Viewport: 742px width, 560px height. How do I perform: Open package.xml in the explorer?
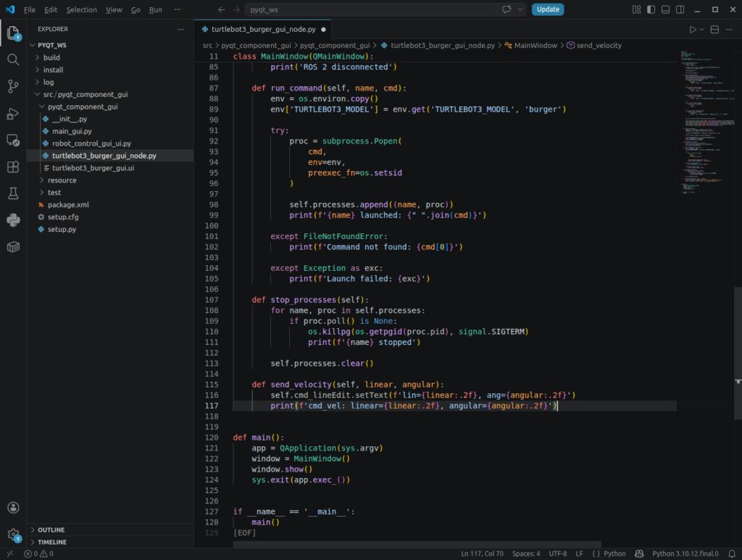coord(68,205)
